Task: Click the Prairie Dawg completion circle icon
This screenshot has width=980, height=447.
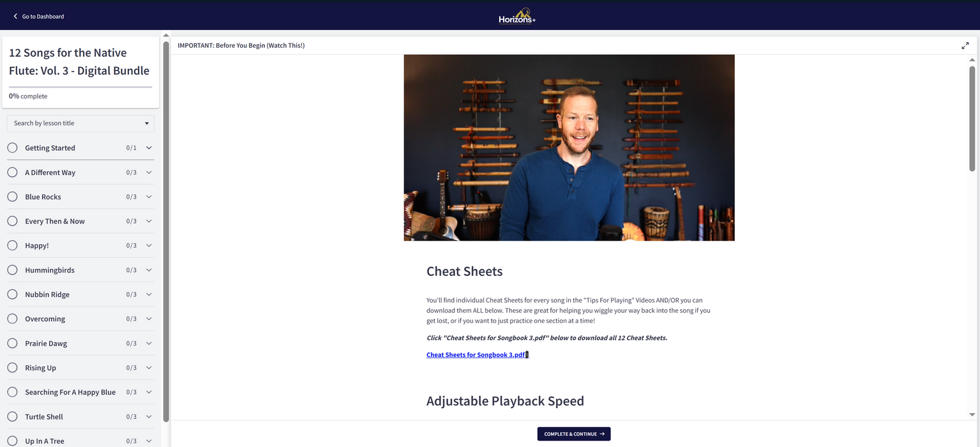Action: coord(12,344)
